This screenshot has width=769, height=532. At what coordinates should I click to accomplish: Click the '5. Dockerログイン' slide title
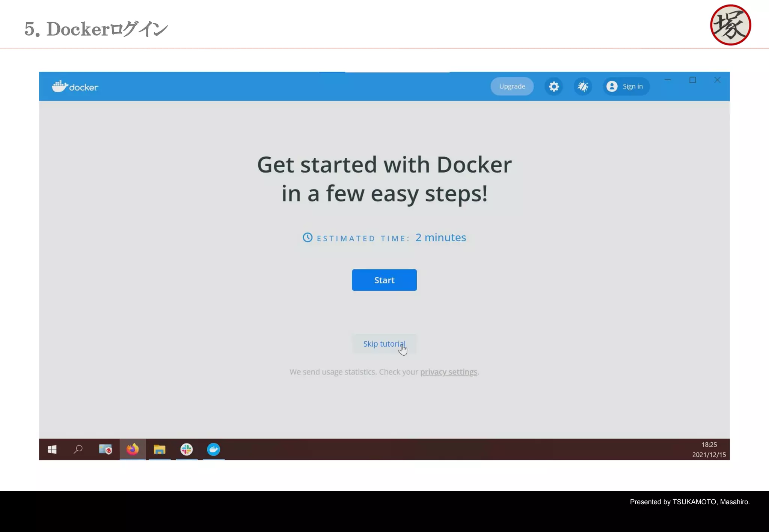[96, 29]
